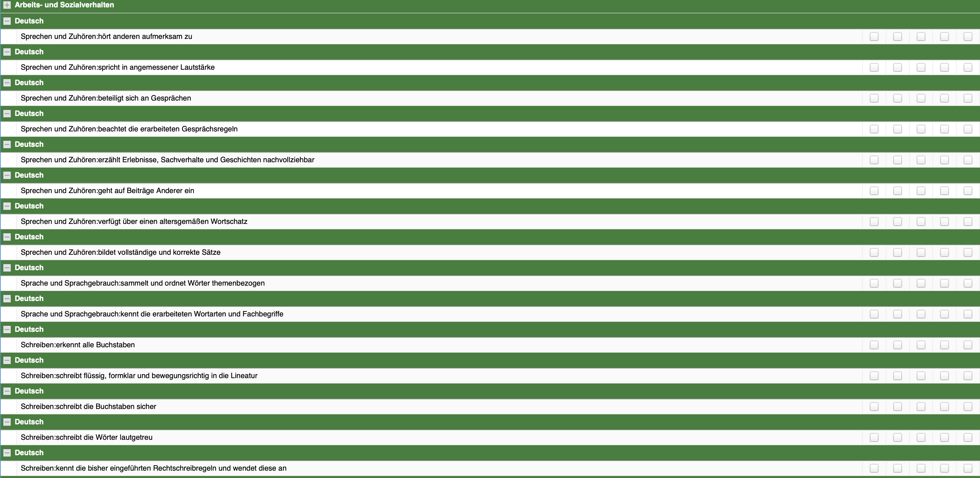The height and width of the screenshot is (478, 980).
Task: Click the 'Arbeits- und Sozialverhalten' header label
Action: [64, 5]
